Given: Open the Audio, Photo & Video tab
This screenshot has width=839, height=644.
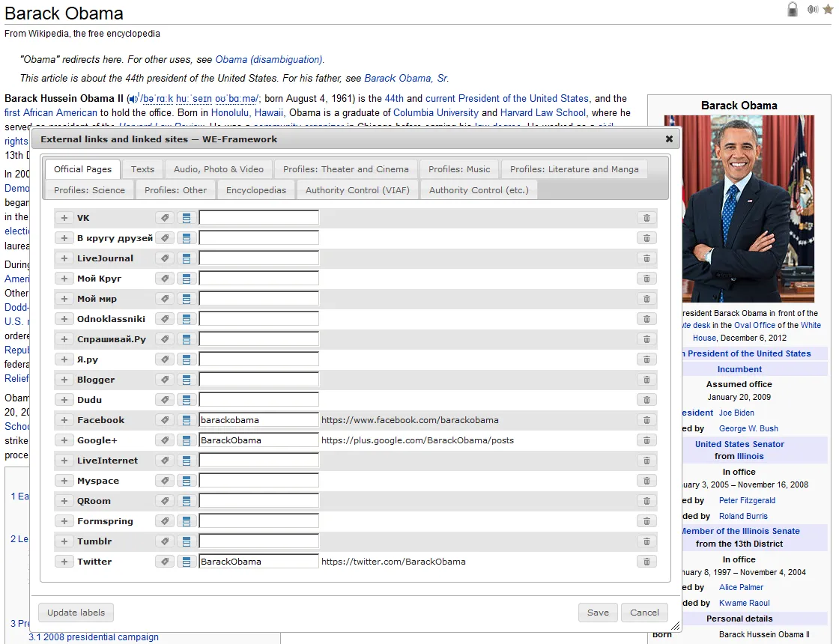Looking at the screenshot, I should click(x=218, y=169).
